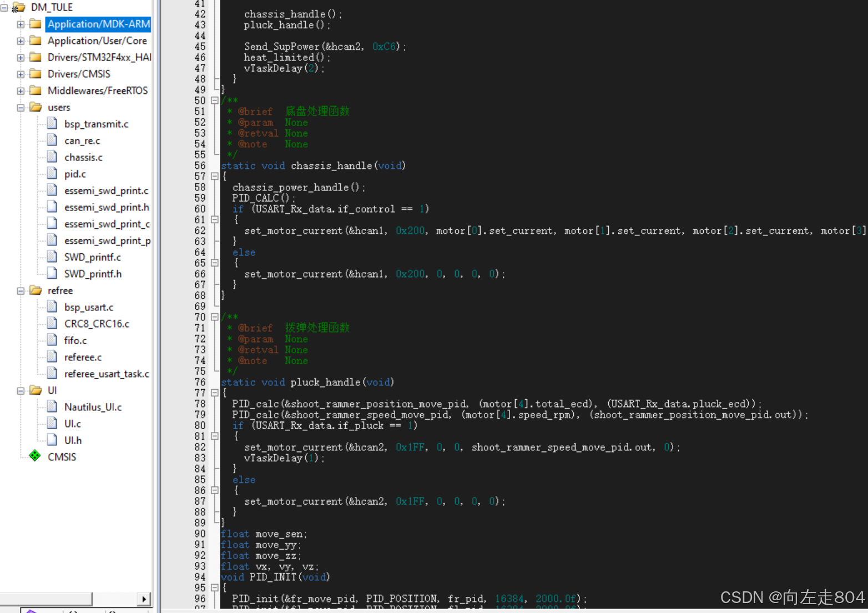Screen dimensions: 868x613
Task: Fold PID_INIT function body at line 95
Action: point(215,588)
